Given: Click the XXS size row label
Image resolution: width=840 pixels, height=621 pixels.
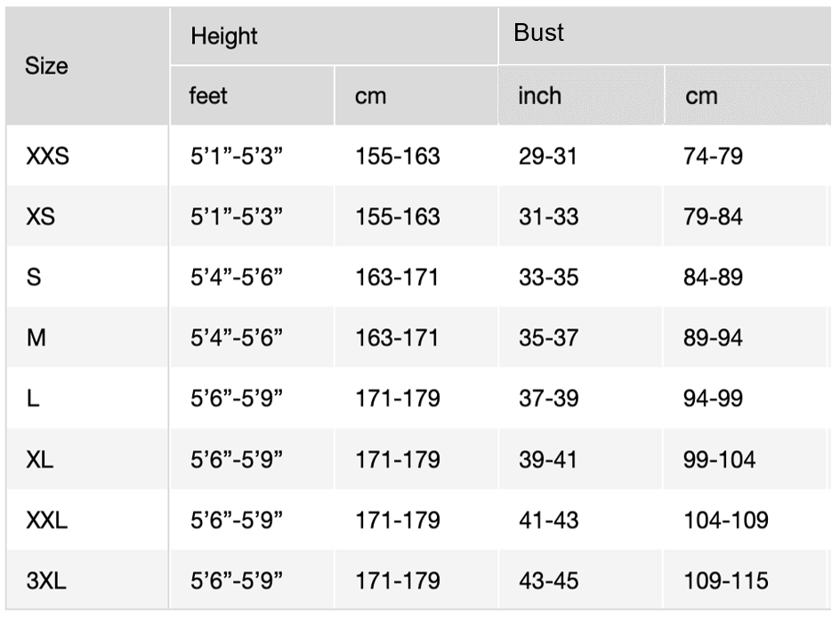Looking at the screenshot, I should [x=48, y=157].
